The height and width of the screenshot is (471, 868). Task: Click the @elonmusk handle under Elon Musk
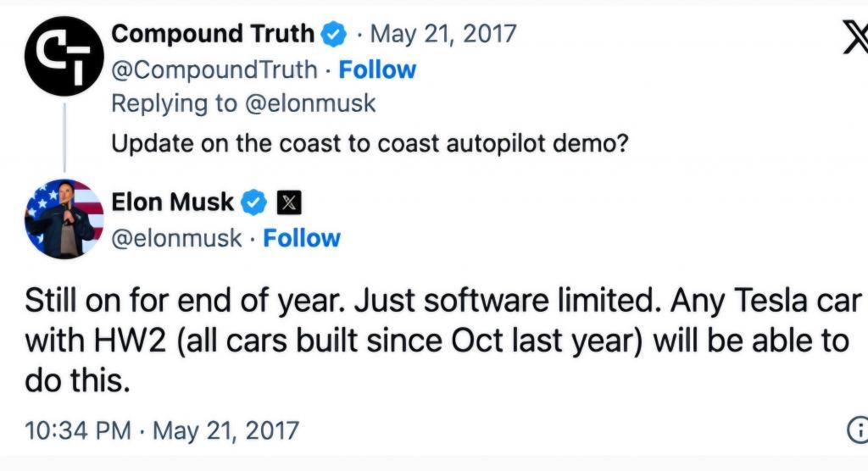pos(177,238)
